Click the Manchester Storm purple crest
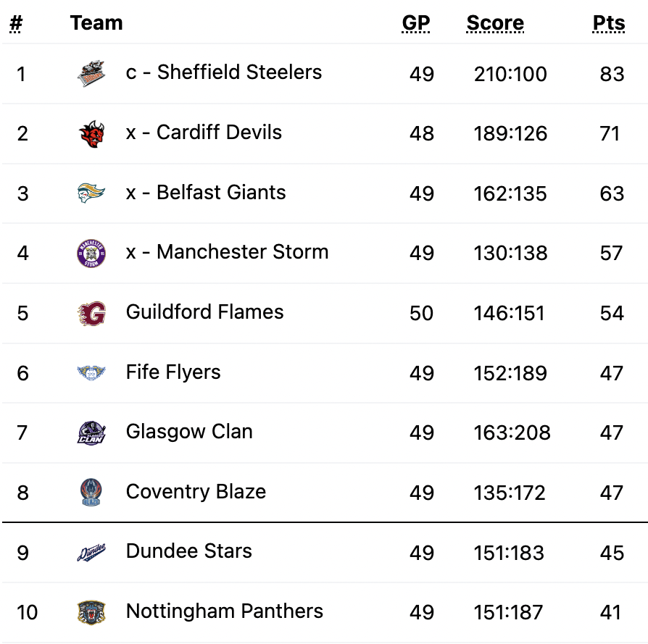 pyautogui.click(x=91, y=254)
